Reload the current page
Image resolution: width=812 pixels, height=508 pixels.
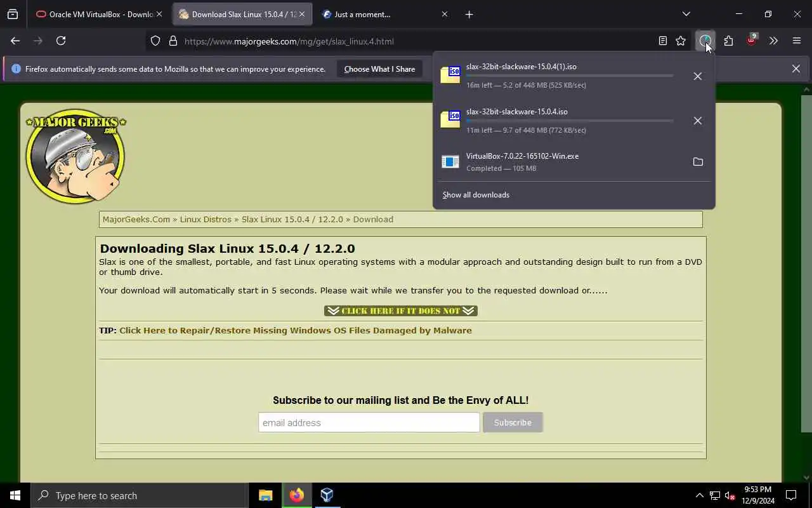[x=61, y=41]
